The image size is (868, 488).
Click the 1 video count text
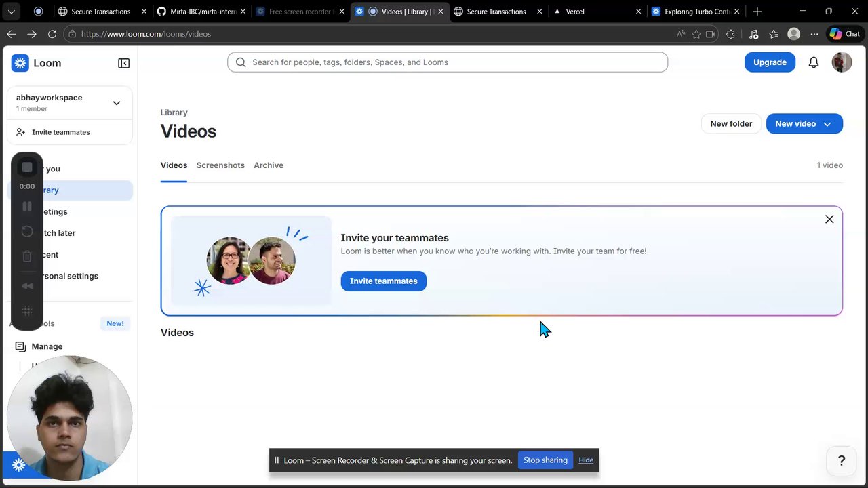coord(829,165)
